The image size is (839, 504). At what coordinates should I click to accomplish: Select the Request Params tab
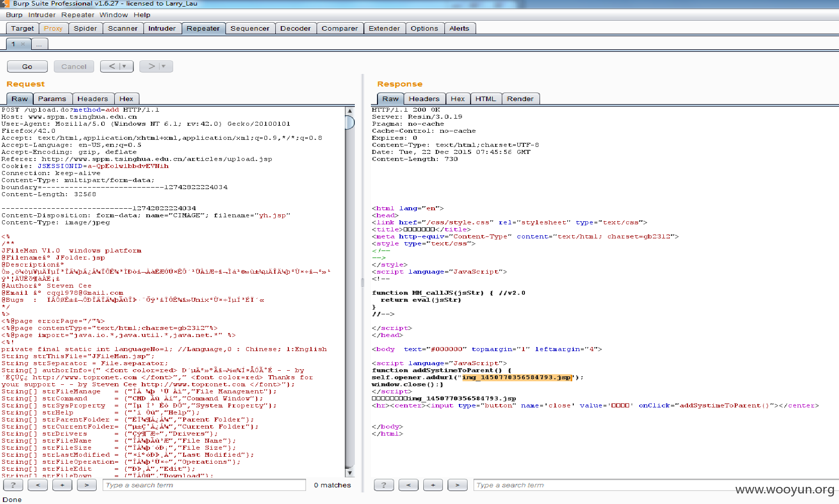click(52, 99)
